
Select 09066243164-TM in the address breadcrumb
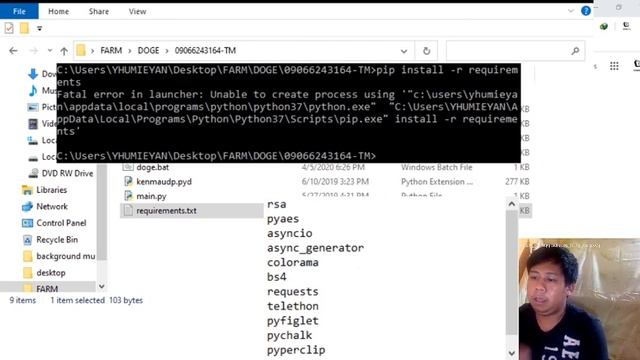click(x=205, y=51)
